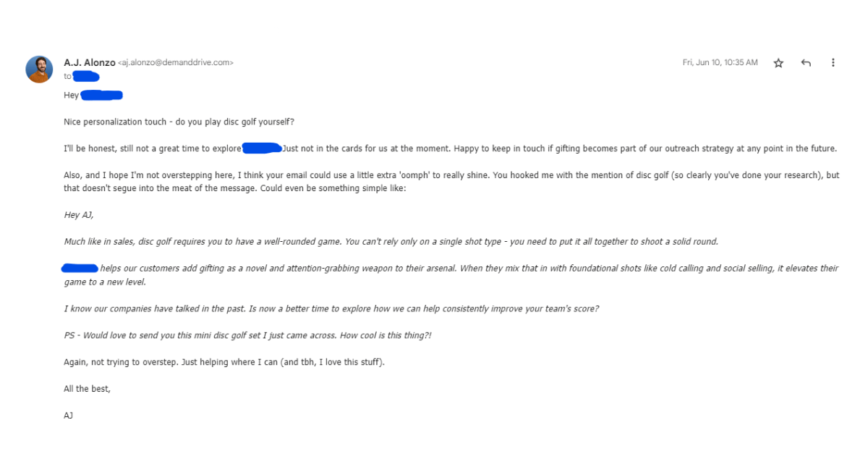
Task: Open more actions via the kebab dropdown
Action: tap(833, 63)
